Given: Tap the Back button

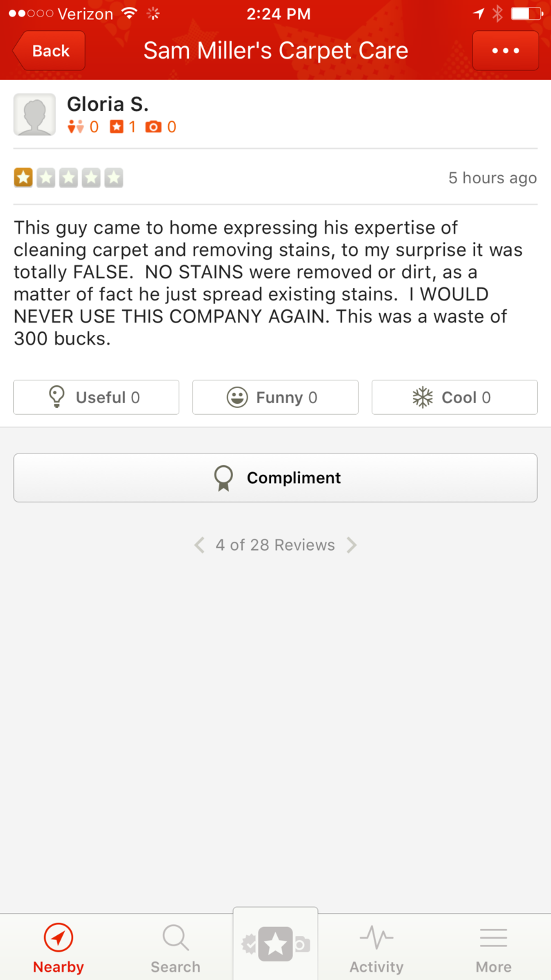Looking at the screenshot, I should (x=49, y=51).
